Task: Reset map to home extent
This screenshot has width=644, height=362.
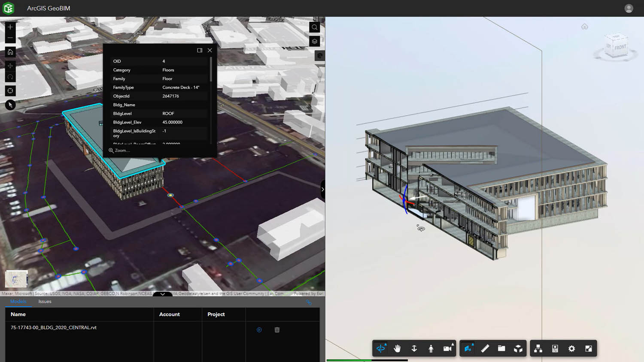Action: tap(10, 52)
